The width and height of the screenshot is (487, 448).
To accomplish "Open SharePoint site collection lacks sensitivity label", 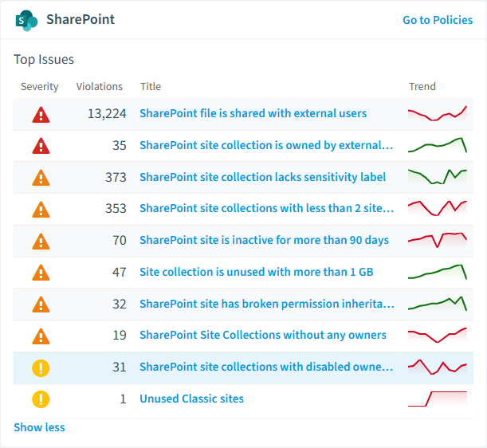I will [x=263, y=177].
